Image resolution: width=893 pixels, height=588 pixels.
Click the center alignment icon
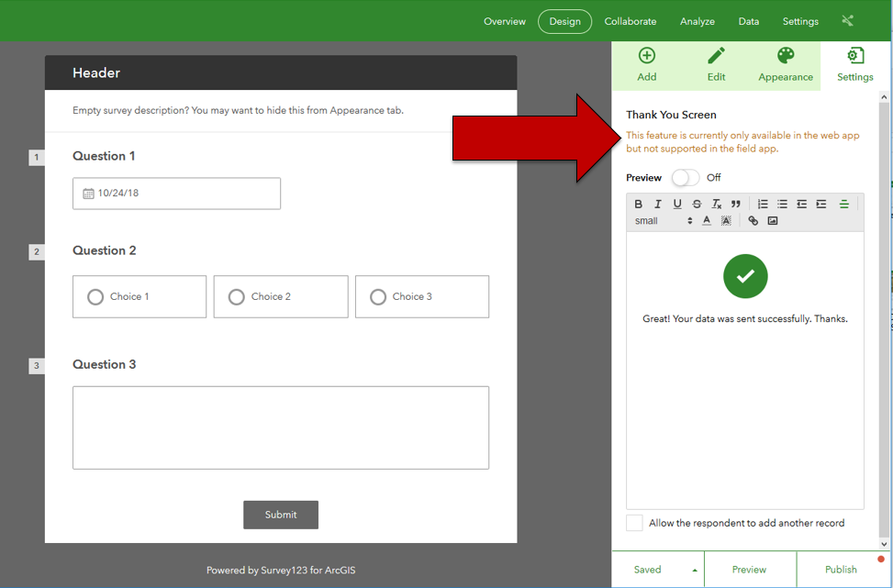point(844,204)
